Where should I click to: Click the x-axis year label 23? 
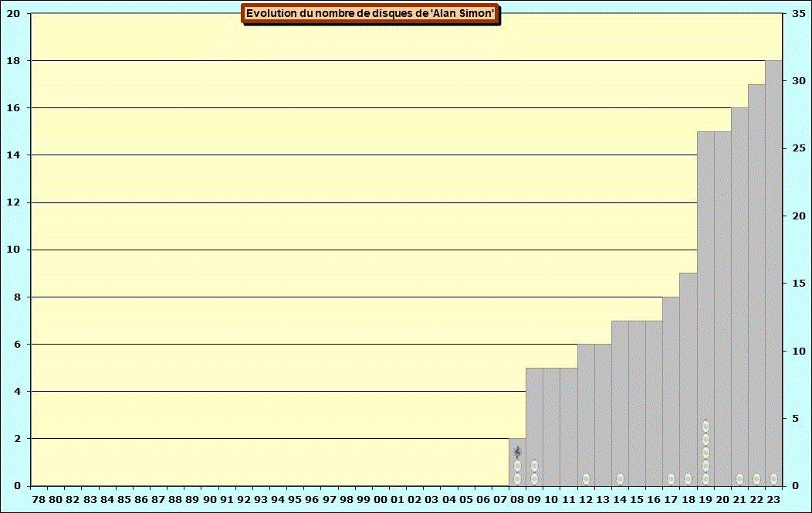click(773, 500)
